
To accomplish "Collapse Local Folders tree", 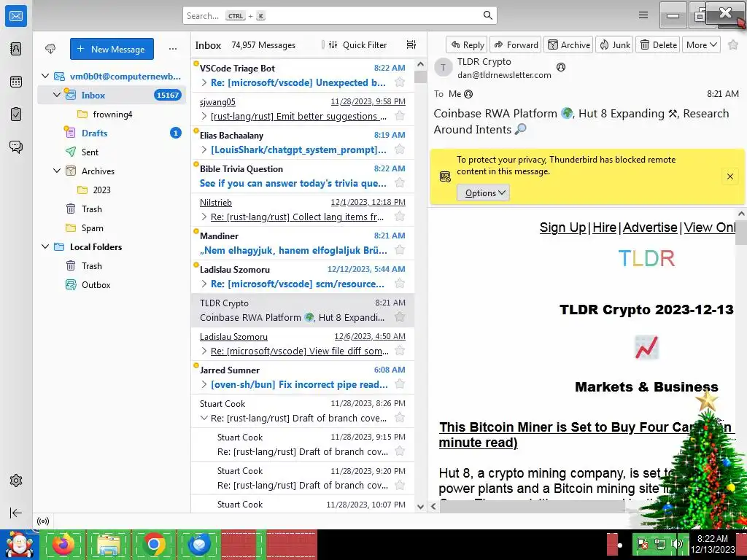I will pyautogui.click(x=45, y=246).
